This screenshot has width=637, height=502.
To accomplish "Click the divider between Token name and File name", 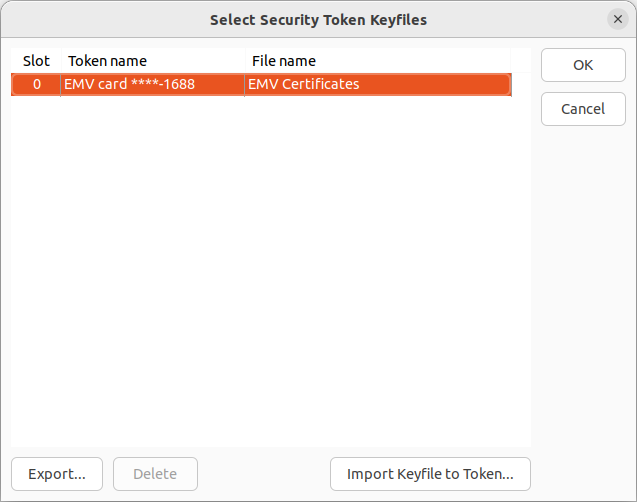I will (x=245, y=61).
